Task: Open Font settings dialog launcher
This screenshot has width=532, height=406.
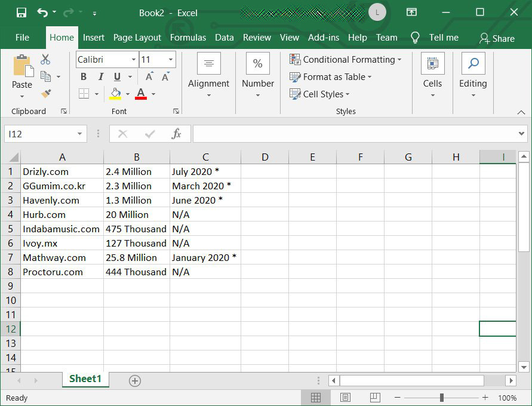Action: pos(176,111)
